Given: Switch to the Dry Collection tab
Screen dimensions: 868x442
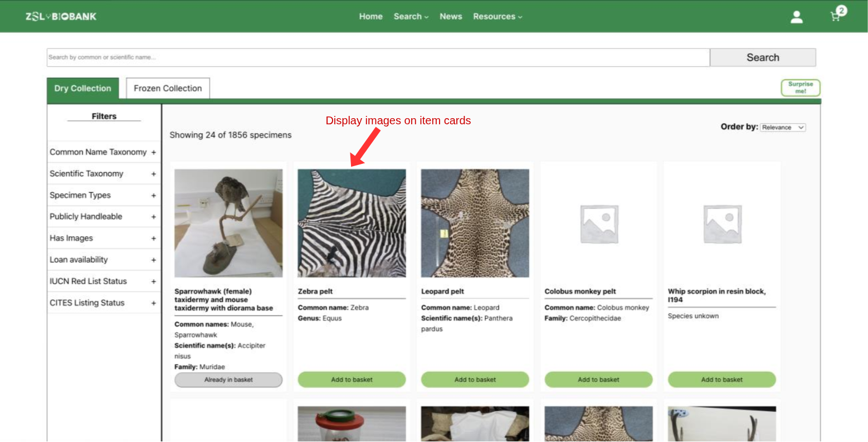Looking at the screenshot, I should [83, 88].
